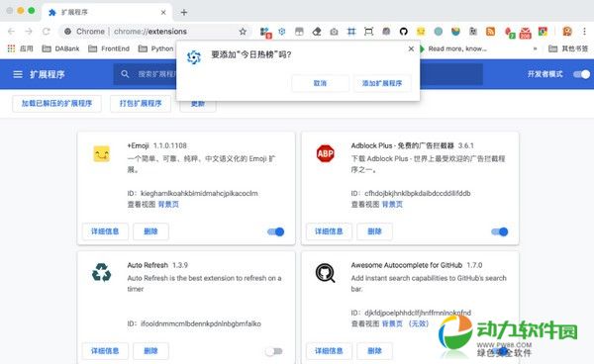This screenshot has height=364, width=594.
Task: Open Adblock Plus 背景页 link
Action: pos(392,205)
